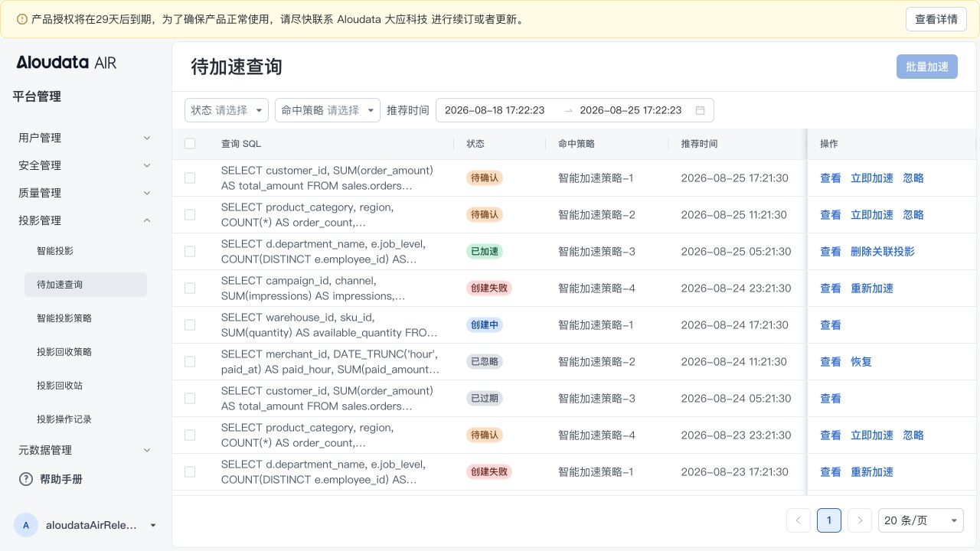Viewport: 980px width, 551px height.
Task: Collapse the 投影管理 menu
Action: click(84, 220)
